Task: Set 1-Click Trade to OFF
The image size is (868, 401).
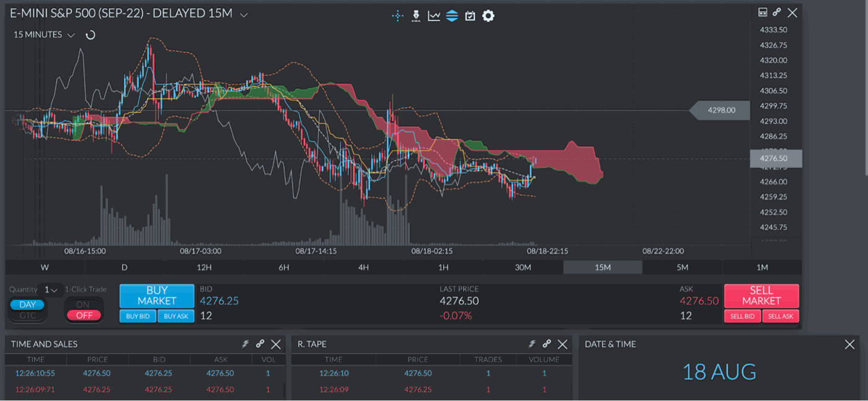Action: (84, 315)
